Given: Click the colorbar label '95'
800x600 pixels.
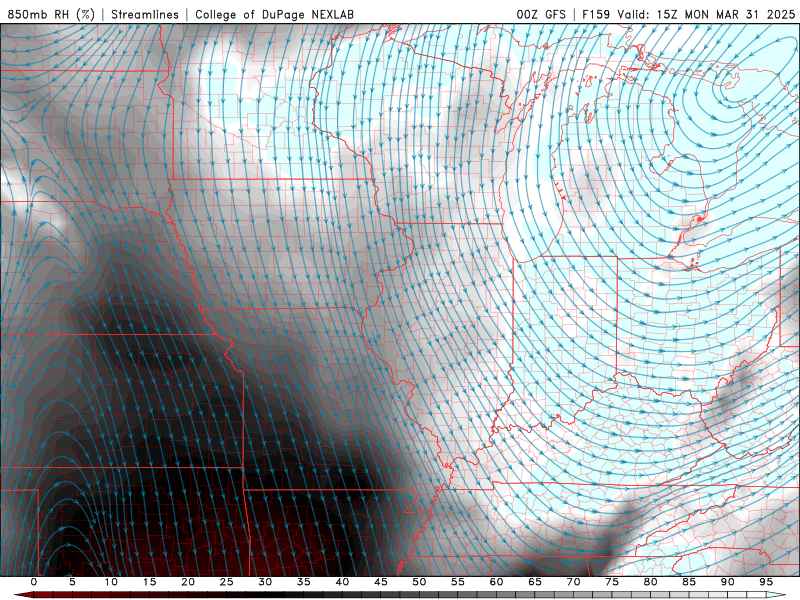Looking at the screenshot, I should click(x=766, y=582).
